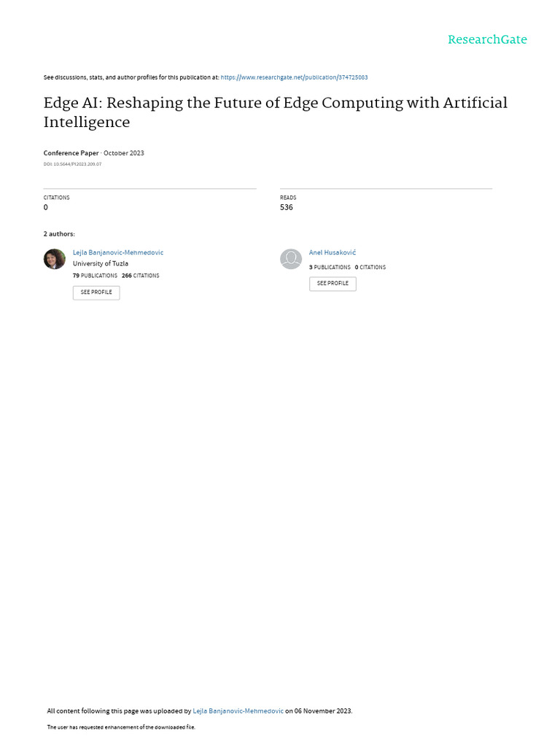Click the paper's citations count of 0
The width and height of the screenshot is (560, 747).
click(x=46, y=207)
